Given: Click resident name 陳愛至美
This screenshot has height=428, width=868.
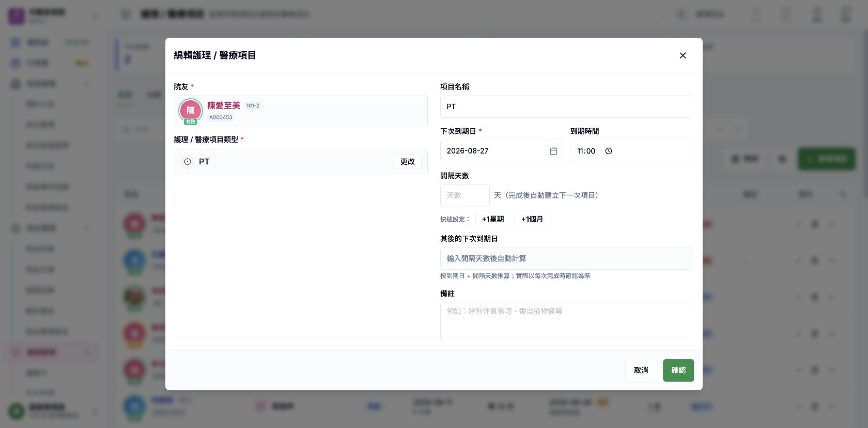Looking at the screenshot, I should click(224, 105).
